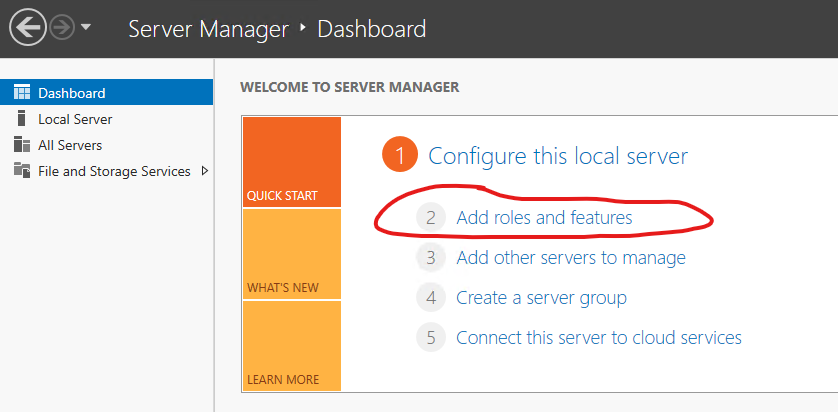Click the All Servers icon in the sidebar

[x=21, y=145]
